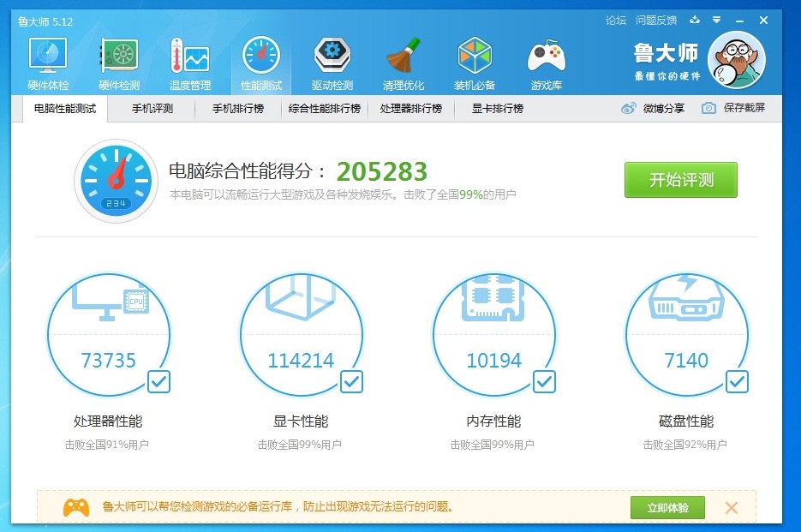Screen dimensions: 801x532
Task: Click the green 立即体验 button
Action: [x=667, y=507]
